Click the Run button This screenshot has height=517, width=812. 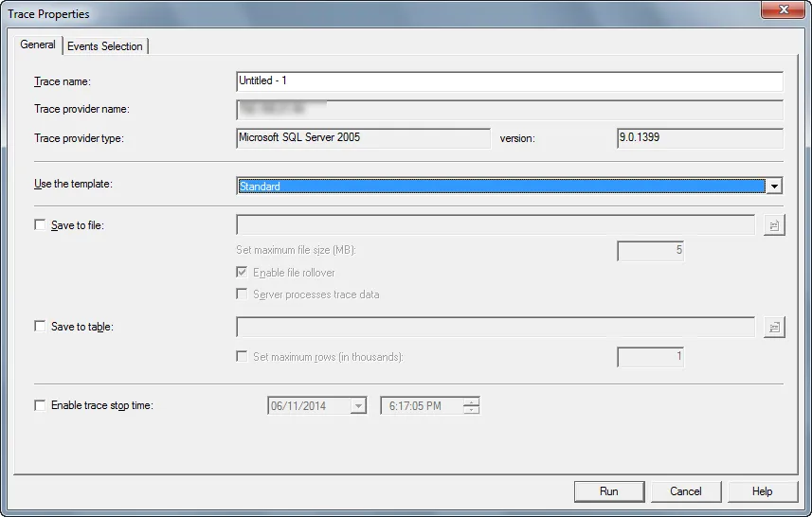pyautogui.click(x=609, y=491)
